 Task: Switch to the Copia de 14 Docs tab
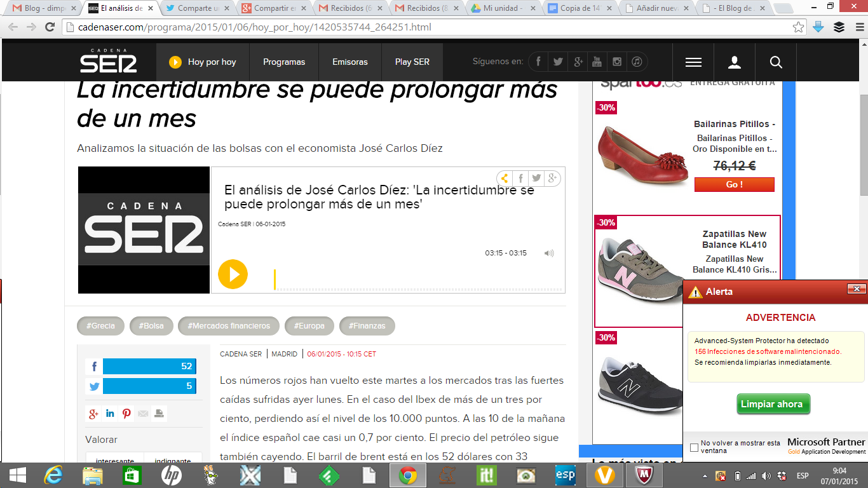[x=580, y=8]
